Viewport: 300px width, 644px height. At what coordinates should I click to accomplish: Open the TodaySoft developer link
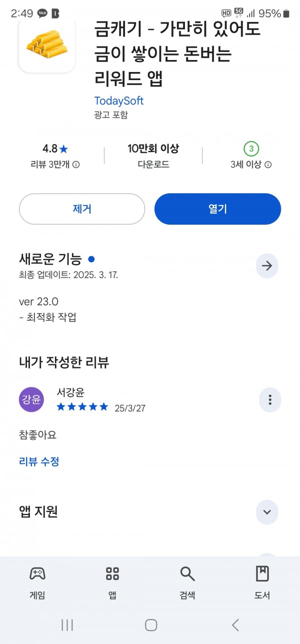[x=118, y=101]
